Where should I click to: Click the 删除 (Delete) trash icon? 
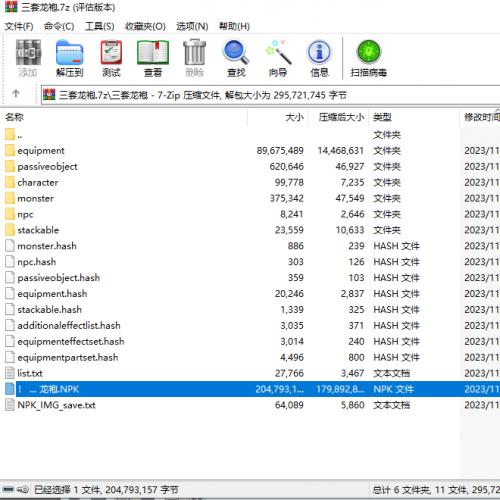(194, 58)
